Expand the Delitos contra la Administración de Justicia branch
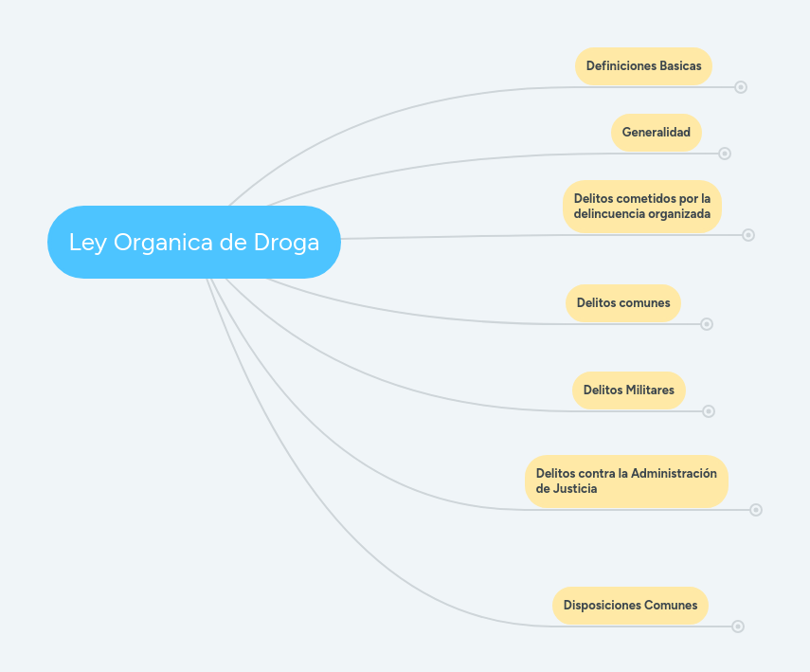 [x=754, y=510]
